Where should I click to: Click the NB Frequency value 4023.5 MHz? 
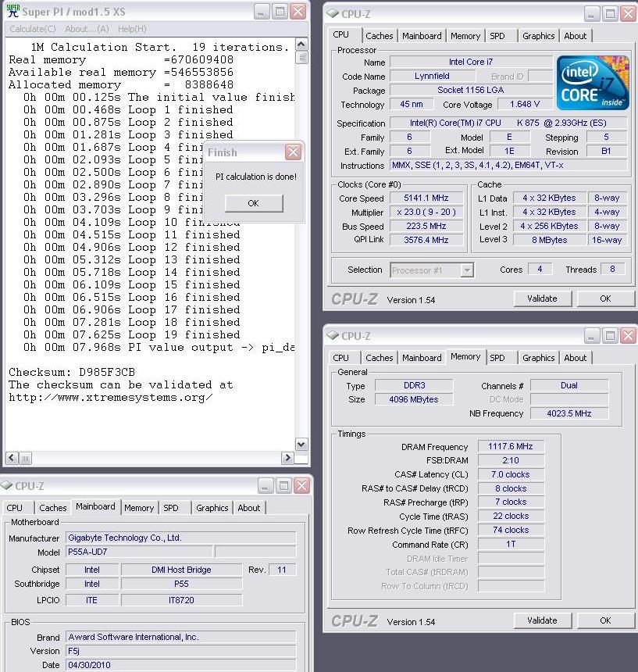point(569,413)
